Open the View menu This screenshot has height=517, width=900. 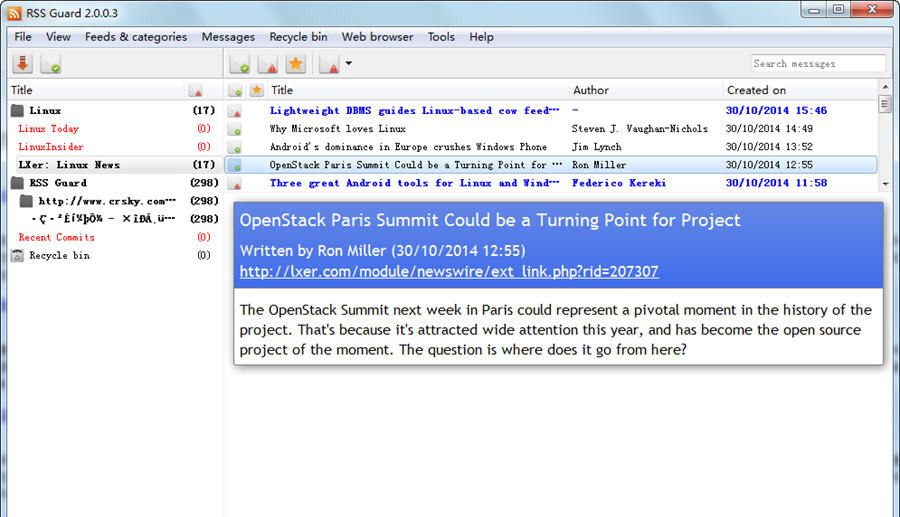point(58,37)
